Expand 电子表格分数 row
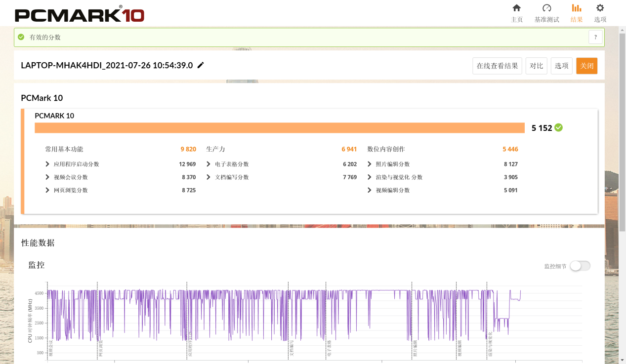This screenshot has height=364, width=626. click(209, 164)
